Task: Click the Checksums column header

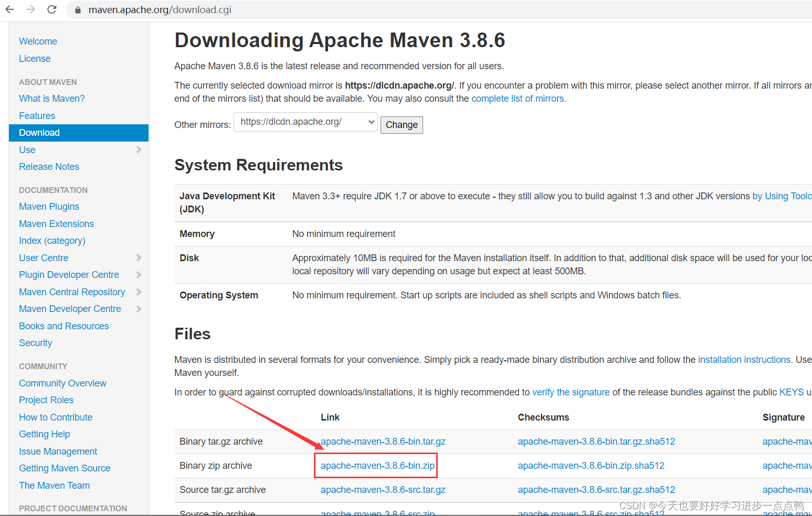Action: pos(543,417)
